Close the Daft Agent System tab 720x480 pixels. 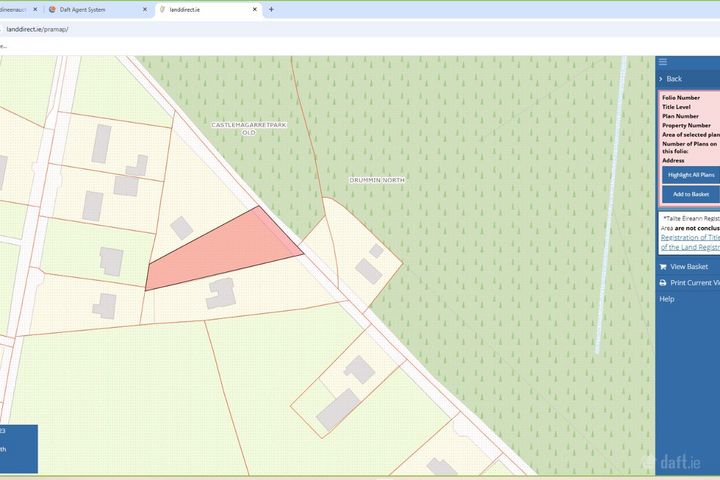tap(145, 9)
